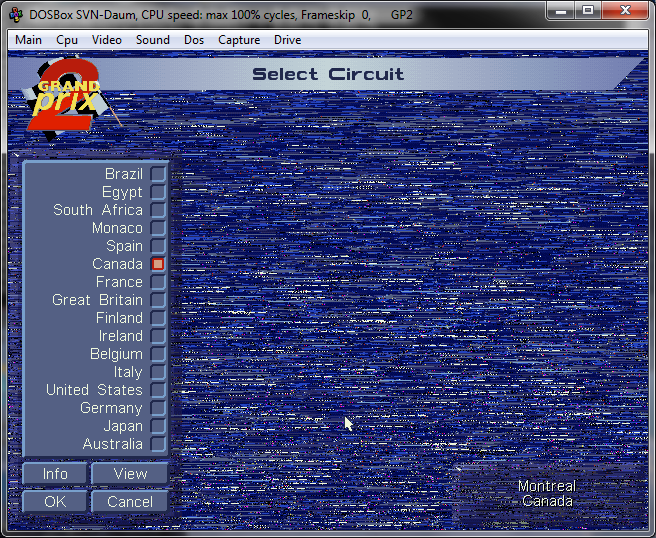The width and height of the screenshot is (656, 538).
Task: Select the Italy circuit checkbox
Action: point(158,372)
